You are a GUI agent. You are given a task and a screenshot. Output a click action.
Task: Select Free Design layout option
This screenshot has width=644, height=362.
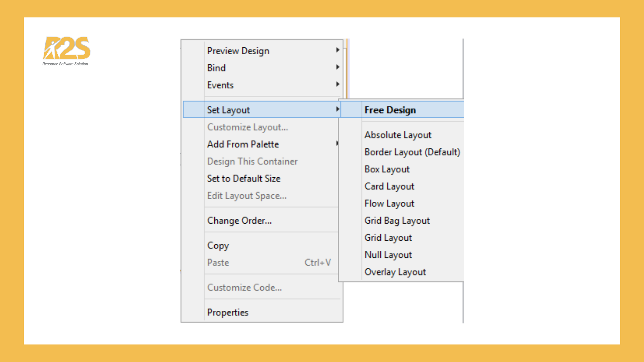390,110
